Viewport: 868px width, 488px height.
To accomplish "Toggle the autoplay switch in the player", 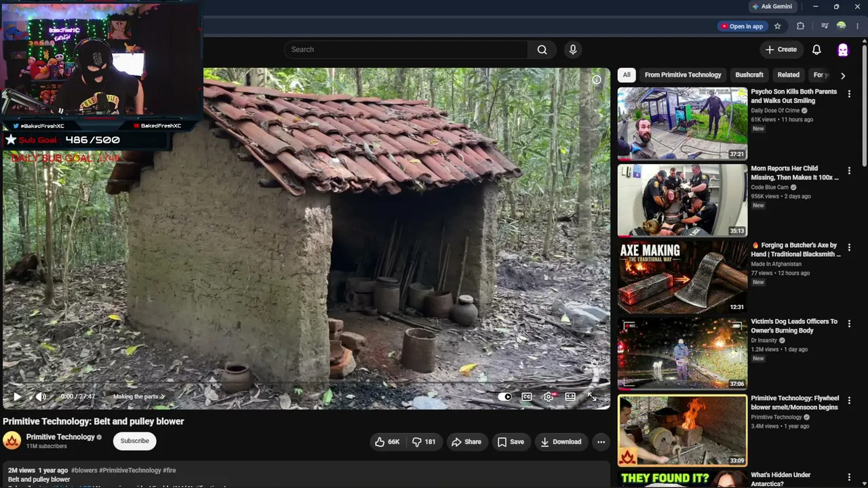I will [x=505, y=396].
